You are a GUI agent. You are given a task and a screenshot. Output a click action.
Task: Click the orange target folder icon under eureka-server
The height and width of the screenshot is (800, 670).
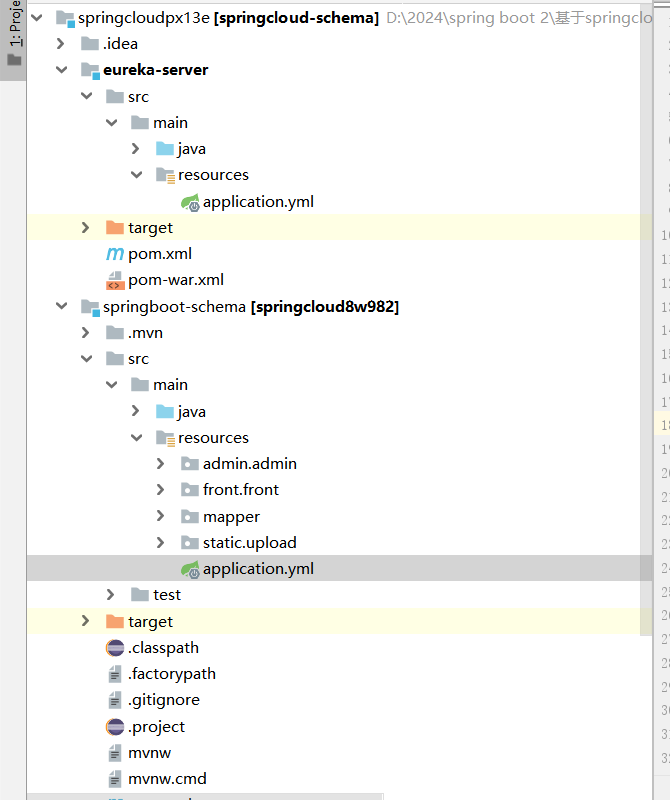click(x=114, y=228)
